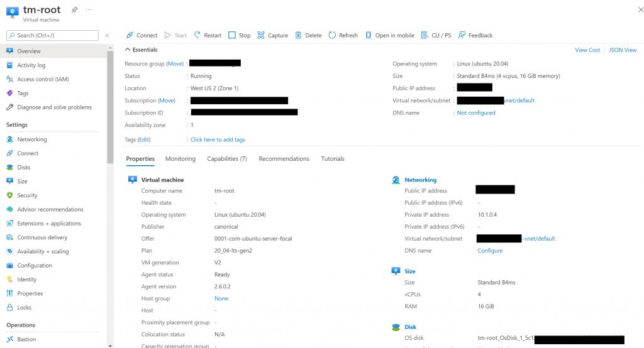This screenshot has height=348, width=644.
Task: Select the 0001-com-ubuntu-server-focal offer value
Action: pyautogui.click(x=253, y=239)
